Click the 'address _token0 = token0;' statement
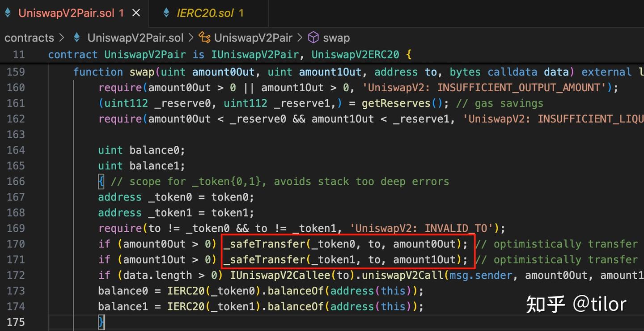The height and width of the screenshot is (331, 644). coord(176,197)
